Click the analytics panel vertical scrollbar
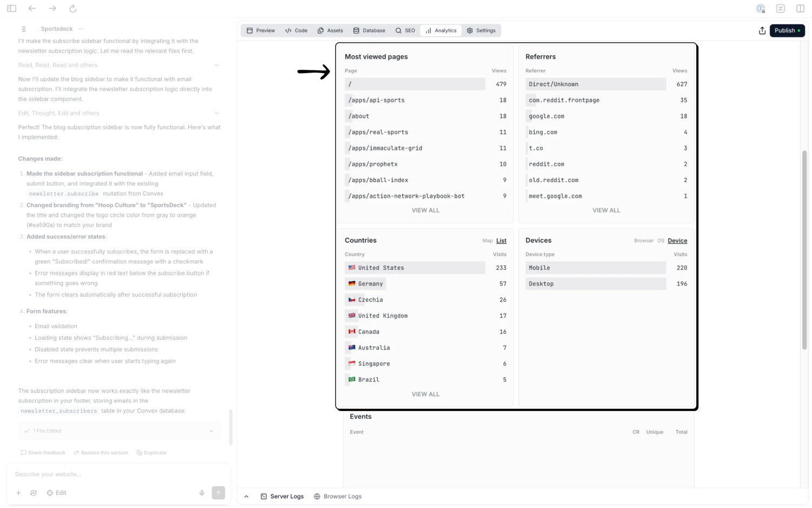Image resolution: width=812 pixels, height=508 pixels. [x=804, y=250]
